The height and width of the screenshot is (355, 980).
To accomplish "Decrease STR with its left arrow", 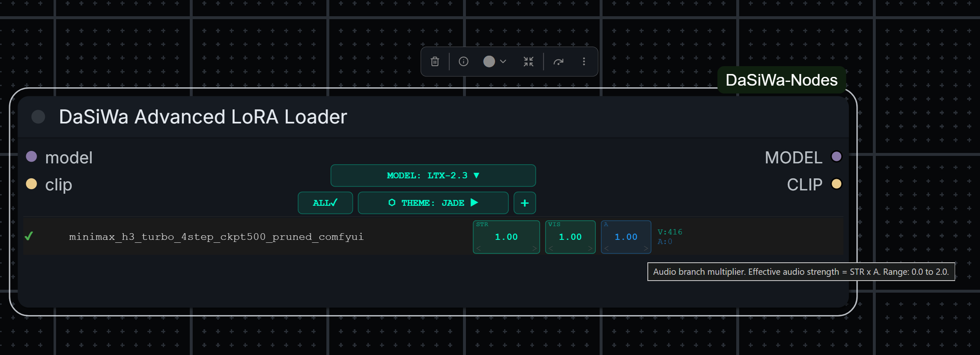I will 479,249.
